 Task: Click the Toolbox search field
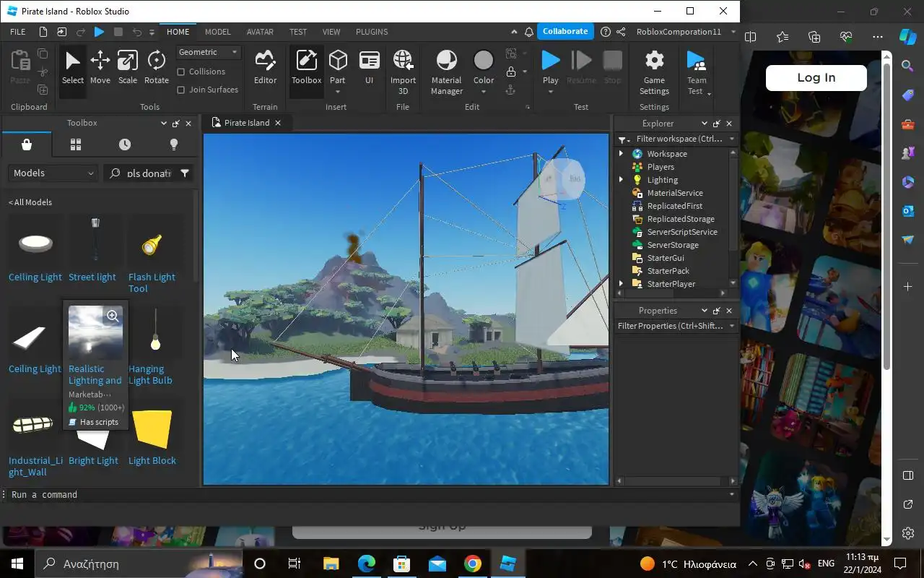coord(148,173)
